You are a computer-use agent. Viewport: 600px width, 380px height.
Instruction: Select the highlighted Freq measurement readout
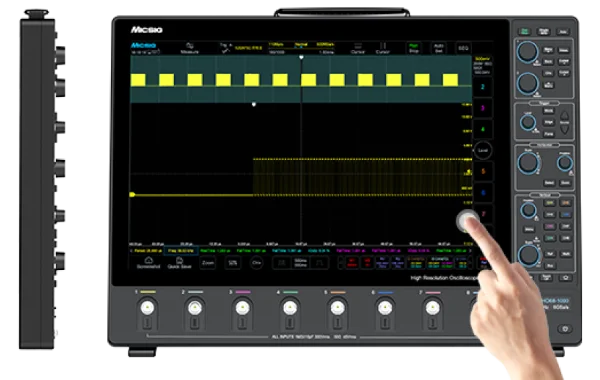point(181,251)
